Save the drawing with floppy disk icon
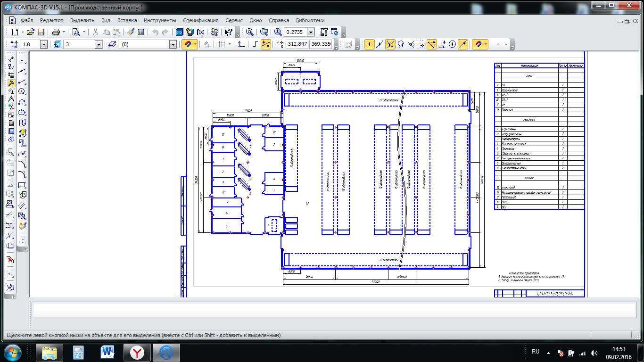Viewport: 644px width, 362px height. click(x=41, y=32)
